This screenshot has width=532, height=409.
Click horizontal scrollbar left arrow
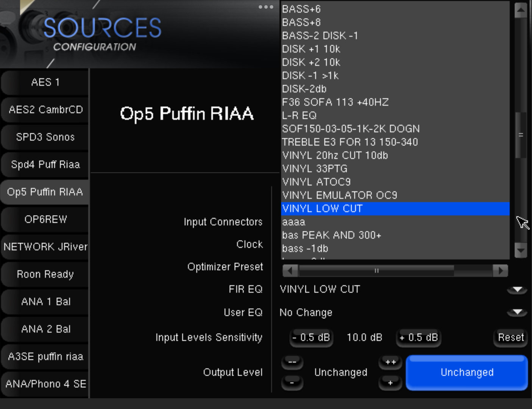point(290,270)
